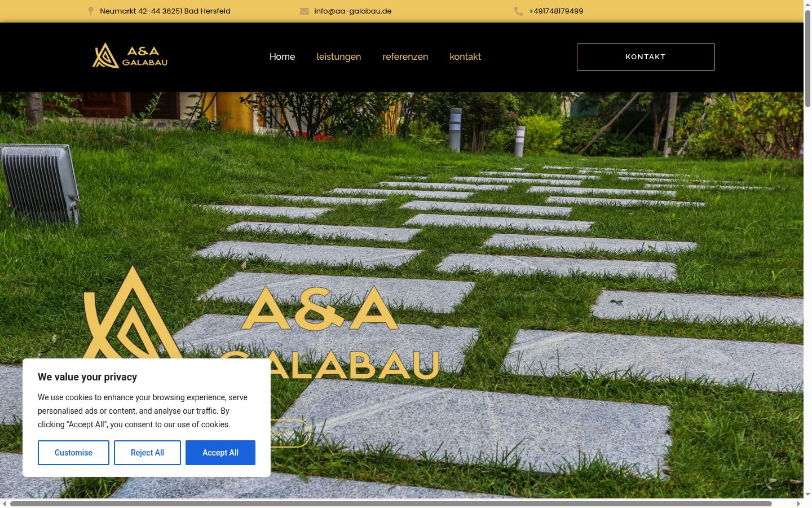812x508 pixels.
Task: Click the scroll up arrow
Action: click(807, 4)
